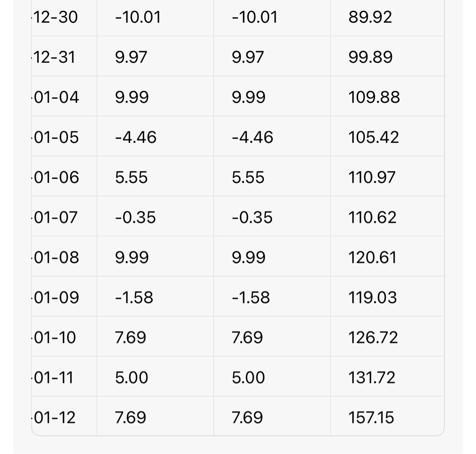Click the 12-30 date cell
The height and width of the screenshot is (454, 476).
tap(56, 17)
